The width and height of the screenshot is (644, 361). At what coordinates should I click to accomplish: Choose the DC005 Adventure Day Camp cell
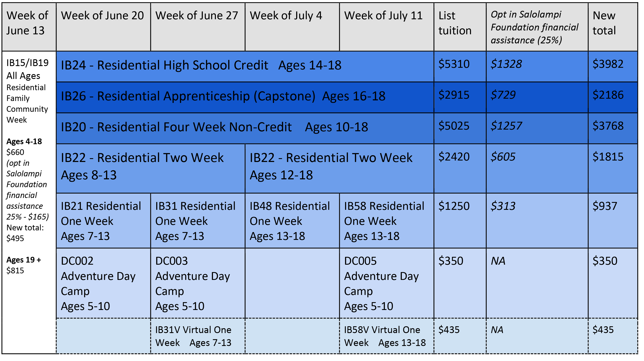click(x=381, y=284)
